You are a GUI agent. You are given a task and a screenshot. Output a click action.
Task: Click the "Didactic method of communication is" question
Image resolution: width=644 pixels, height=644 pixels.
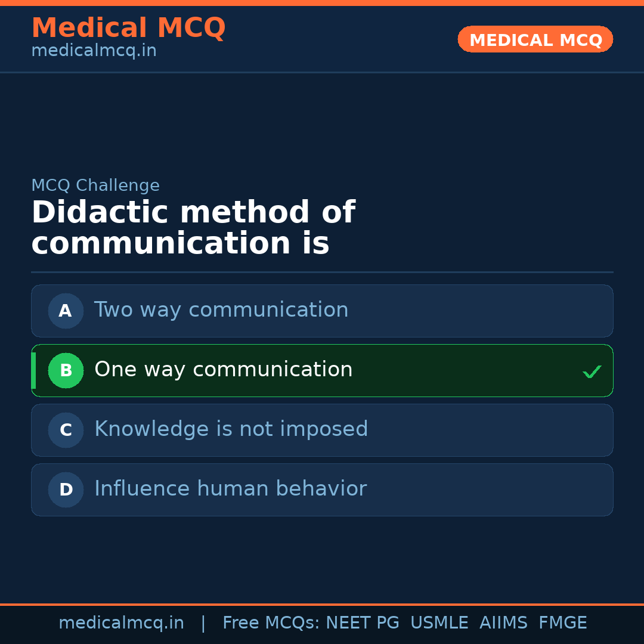pos(193,228)
